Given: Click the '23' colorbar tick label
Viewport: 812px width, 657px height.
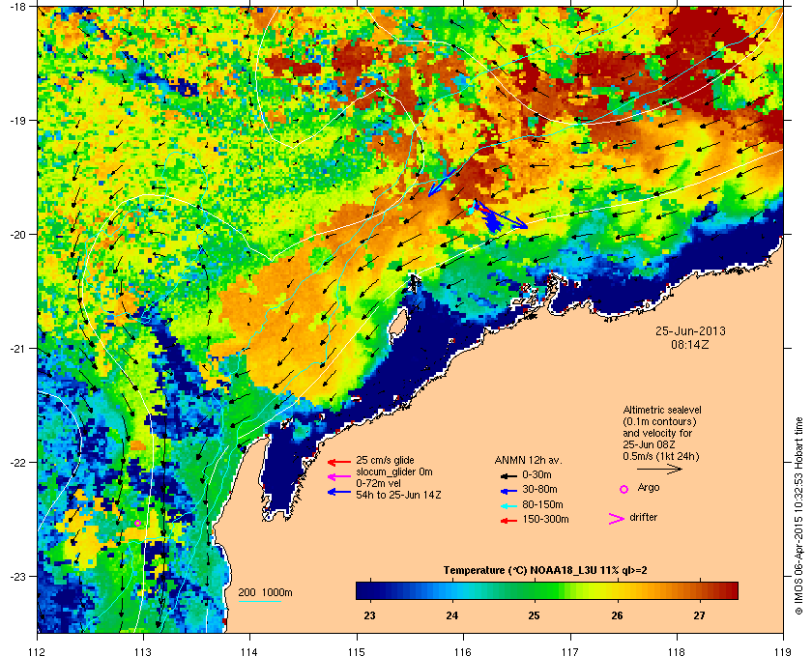Looking at the screenshot, I should coord(369,615).
